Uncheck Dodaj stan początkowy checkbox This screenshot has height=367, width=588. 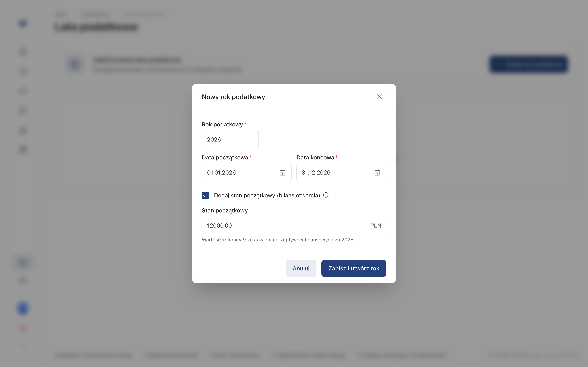pyautogui.click(x=205, y=195)
